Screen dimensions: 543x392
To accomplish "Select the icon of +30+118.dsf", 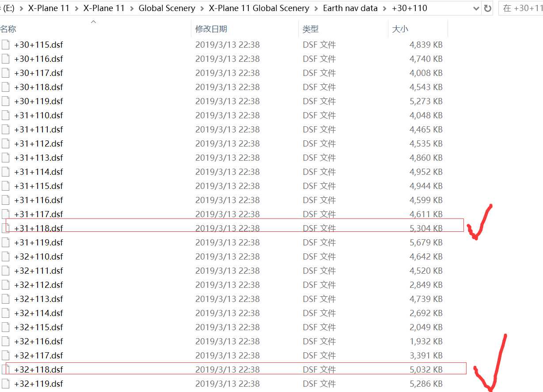I will (x=5, y=87).
